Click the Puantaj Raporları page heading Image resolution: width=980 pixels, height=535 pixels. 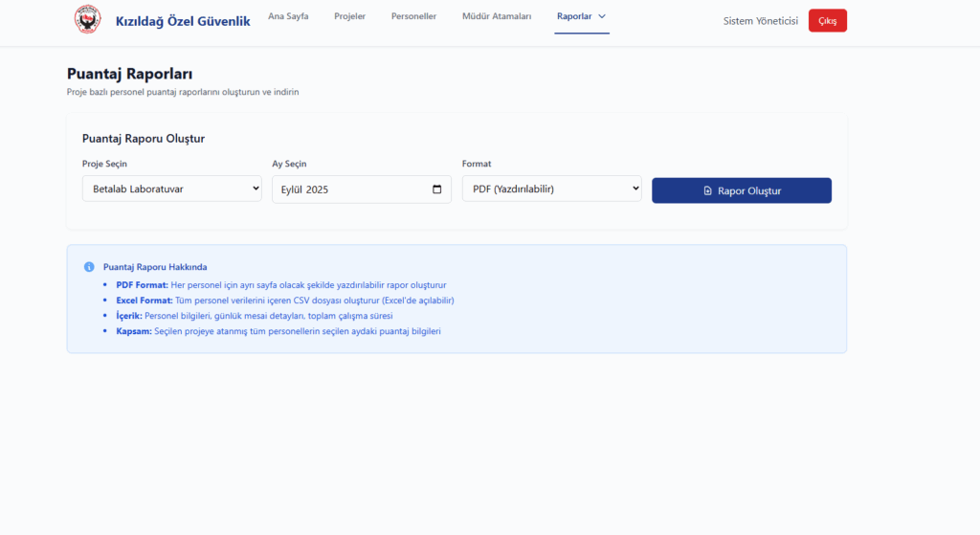click(129, 74)
